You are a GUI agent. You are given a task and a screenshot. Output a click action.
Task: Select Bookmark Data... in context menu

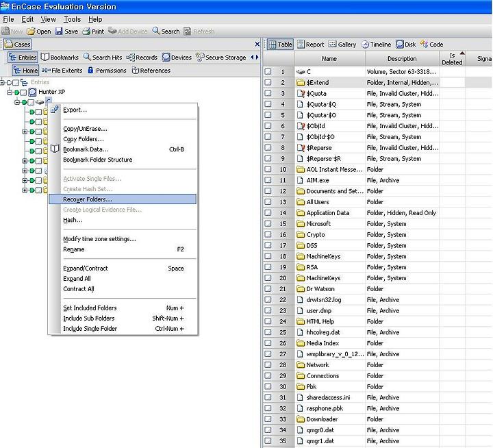point(123,149)
